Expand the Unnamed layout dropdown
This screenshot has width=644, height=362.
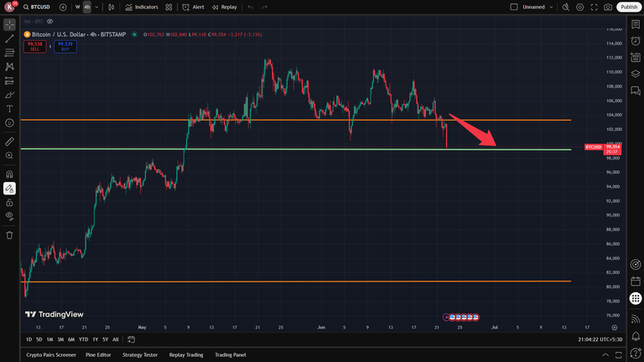tap(551, 7)
